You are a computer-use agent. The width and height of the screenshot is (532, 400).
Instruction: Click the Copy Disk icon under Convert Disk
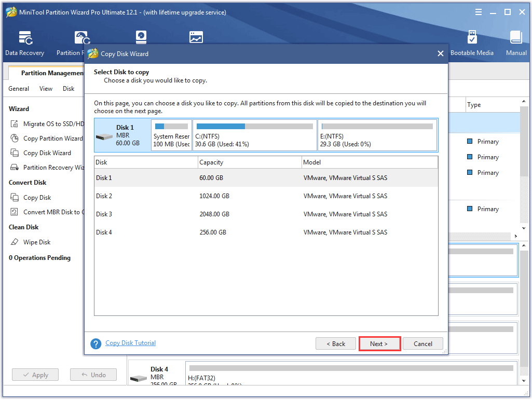pyautogui.click(x=14, y=197)
